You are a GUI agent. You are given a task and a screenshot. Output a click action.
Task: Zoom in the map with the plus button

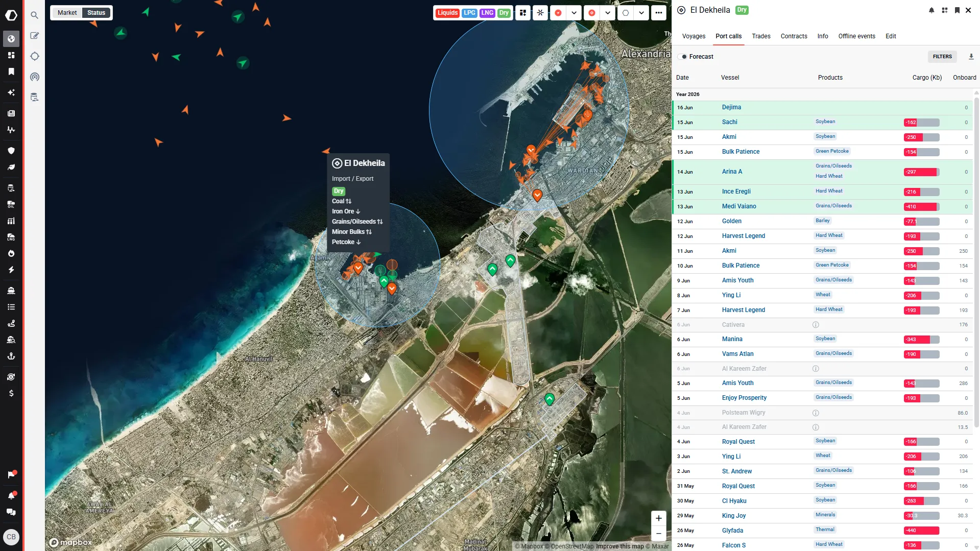pyautogui.click(x=659, y=518)
